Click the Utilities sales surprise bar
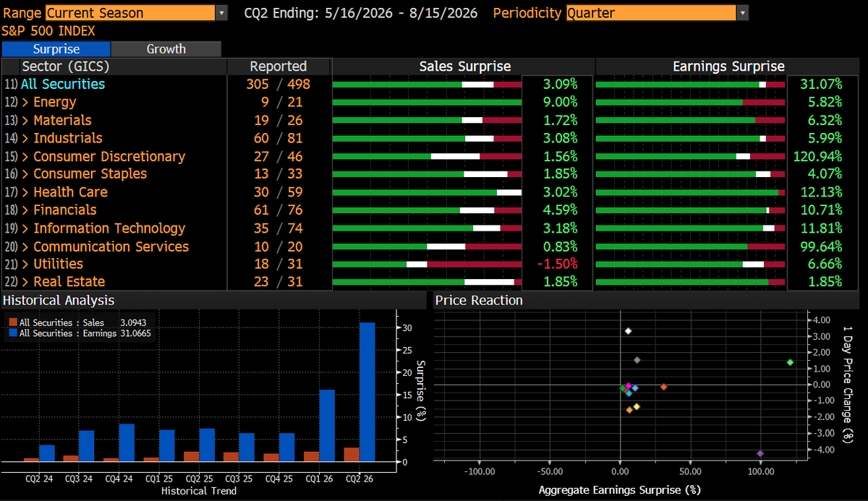 click(x=427, y=265)
